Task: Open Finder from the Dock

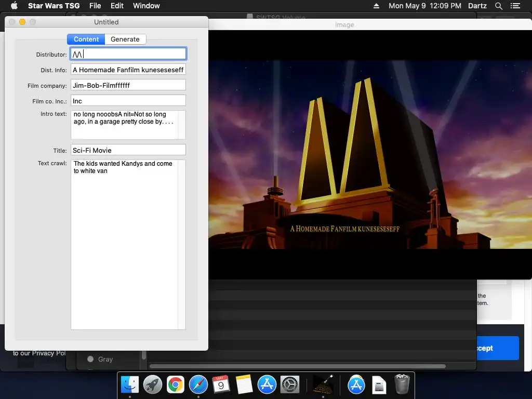Action: (130, 385)
